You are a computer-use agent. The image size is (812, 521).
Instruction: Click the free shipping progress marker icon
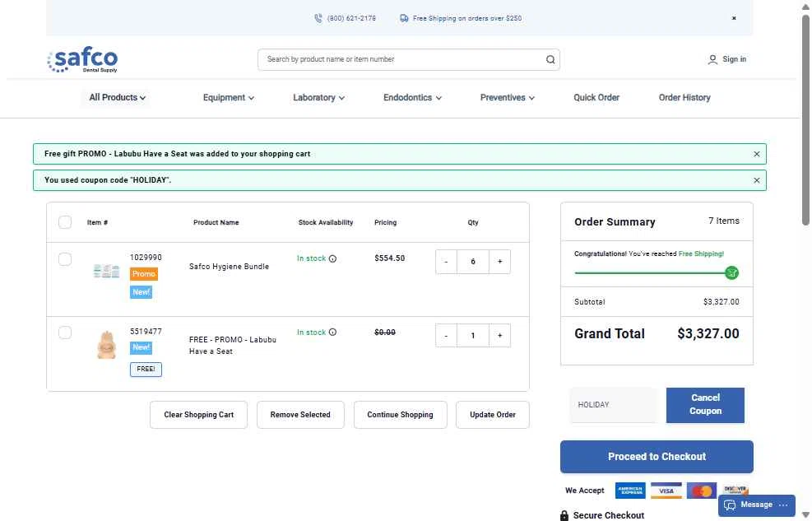[731, 272]
